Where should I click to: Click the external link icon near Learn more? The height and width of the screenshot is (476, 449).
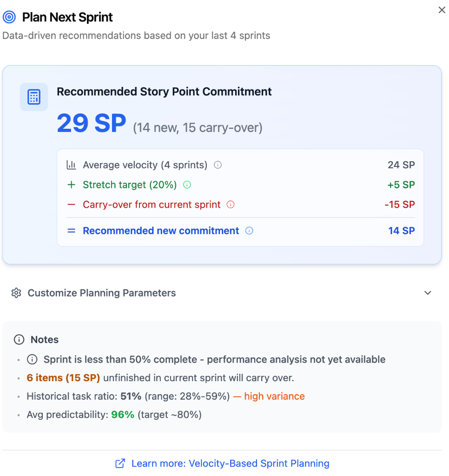pos(120,463)
